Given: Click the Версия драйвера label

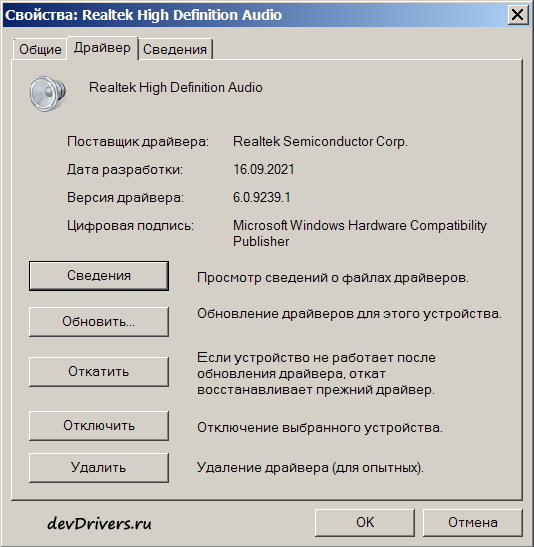Looking at the screenshot, I should pos(125,198).
